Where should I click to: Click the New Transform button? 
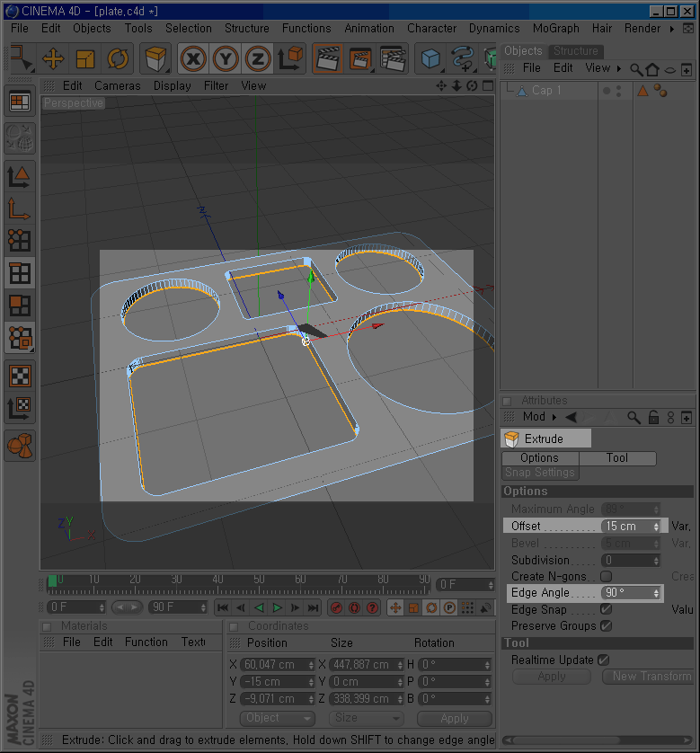(650, 676)
